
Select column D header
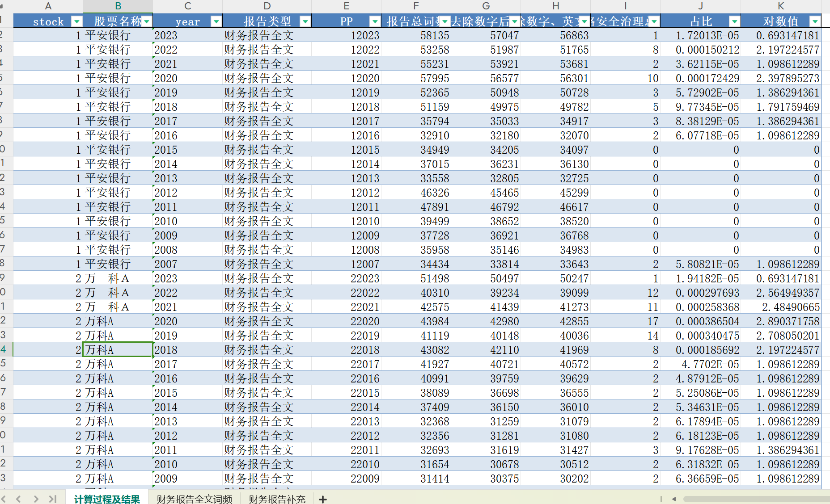267,6
